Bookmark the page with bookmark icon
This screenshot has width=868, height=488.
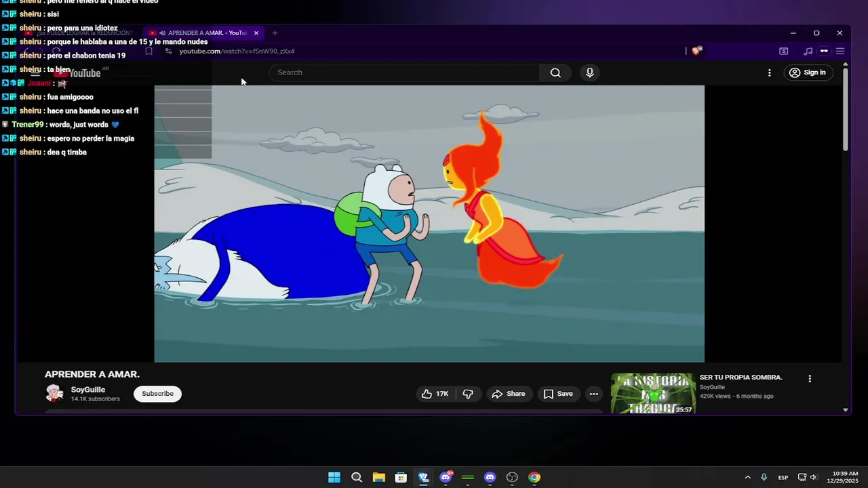coord(149,51)
